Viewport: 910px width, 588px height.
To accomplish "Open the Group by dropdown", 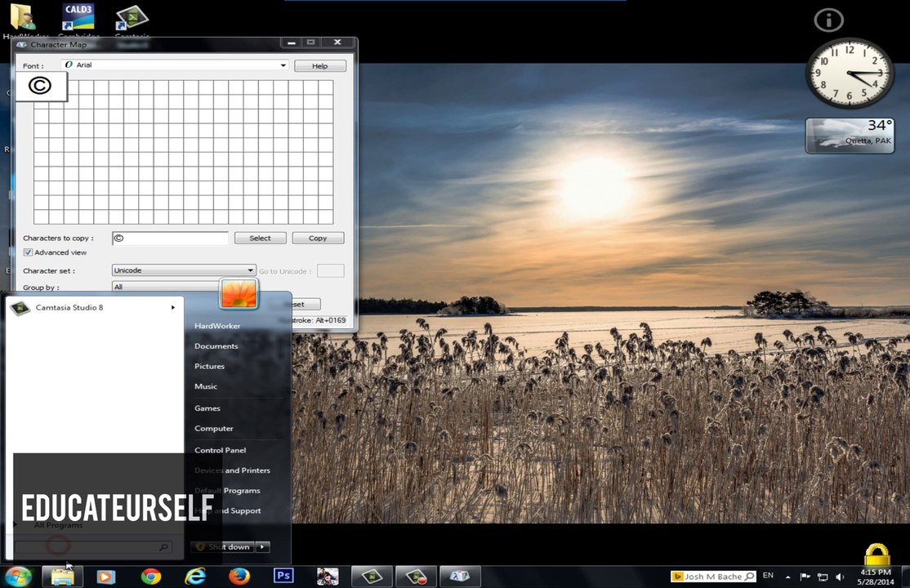I will point(165,287).
